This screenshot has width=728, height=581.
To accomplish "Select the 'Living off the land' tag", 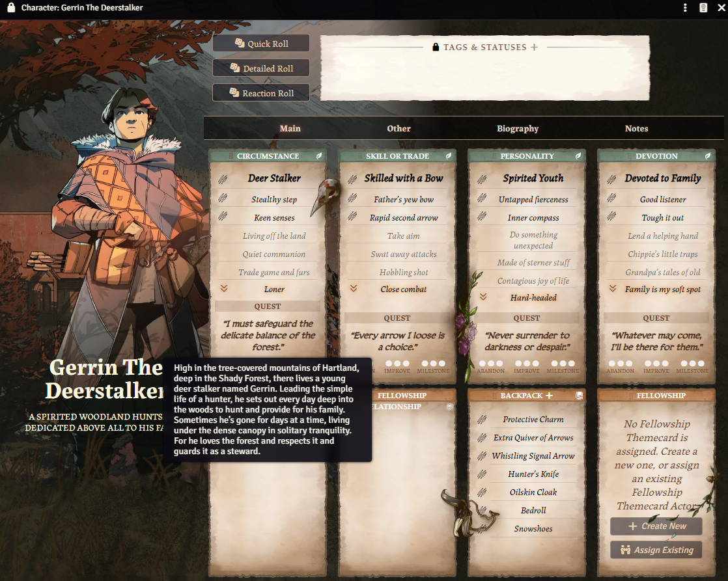I will coord(274,236).
